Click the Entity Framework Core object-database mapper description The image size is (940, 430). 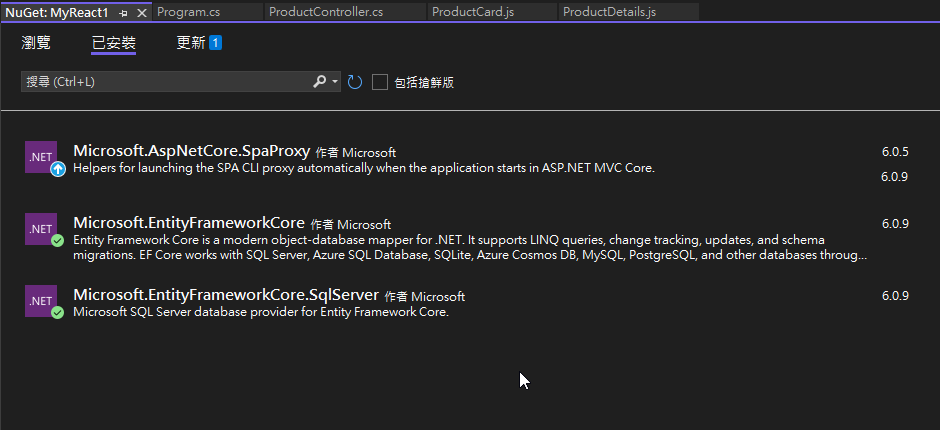pyautogui.click(x=470, y=248)
